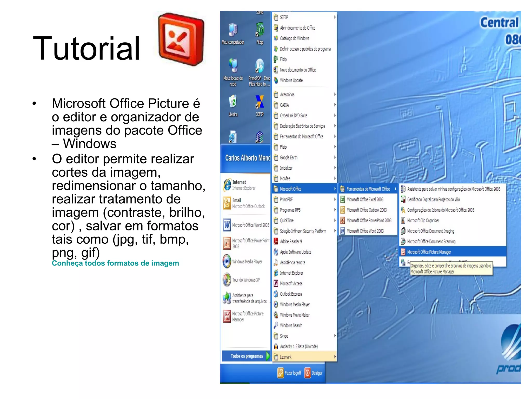This screenshot has height=399, width=532.
Task: Open the SEFIP desktop shortcut icon
Action: pyautogui.click(x=260, y=102)
